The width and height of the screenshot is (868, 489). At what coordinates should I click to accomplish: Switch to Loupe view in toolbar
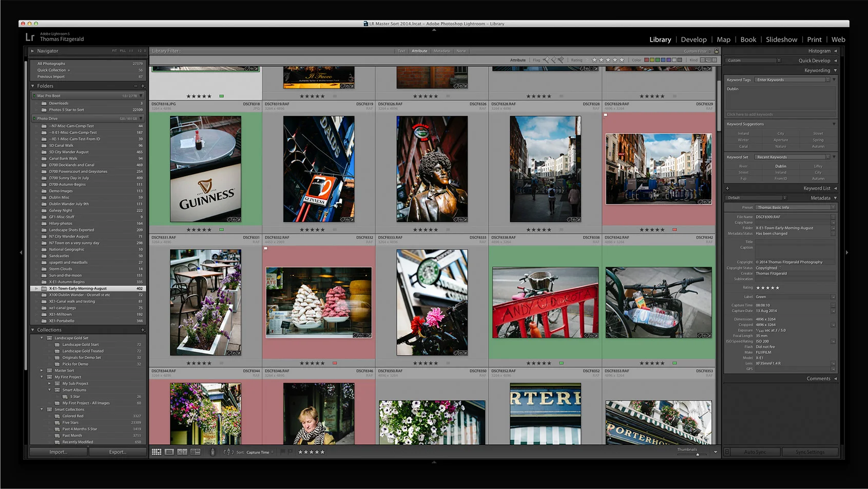(x=169, y=452)
